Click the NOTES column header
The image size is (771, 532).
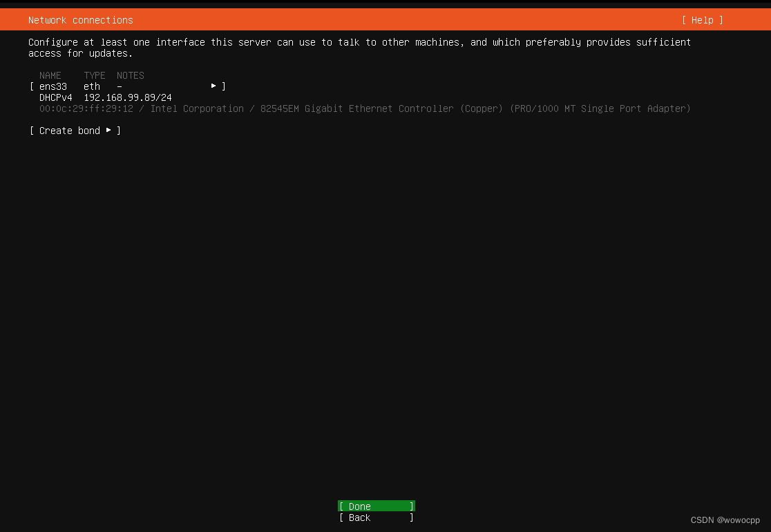click(x=131, y=76)
